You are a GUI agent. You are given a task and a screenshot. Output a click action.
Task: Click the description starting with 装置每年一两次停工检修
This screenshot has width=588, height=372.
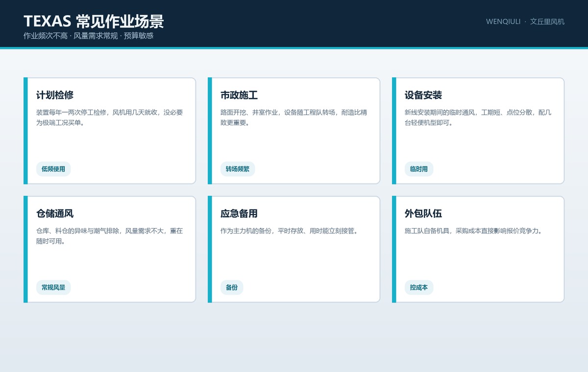[110, 117]
